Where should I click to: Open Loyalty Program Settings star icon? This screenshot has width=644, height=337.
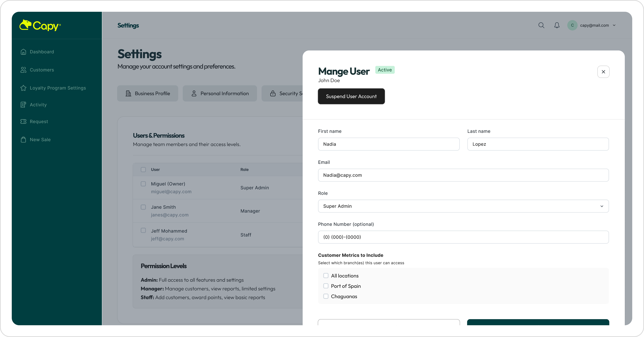click(24, 88)
